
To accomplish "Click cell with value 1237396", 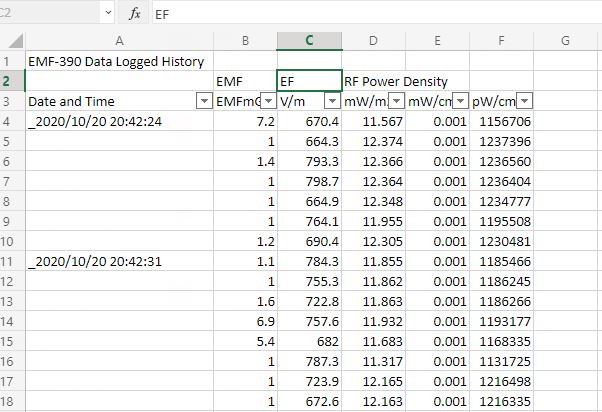I will click(x=501, y=141).
